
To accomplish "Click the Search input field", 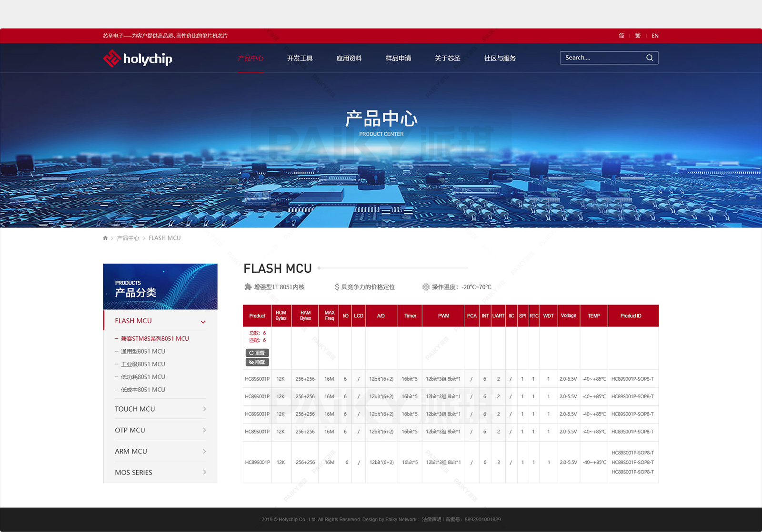I will [602, 58].
